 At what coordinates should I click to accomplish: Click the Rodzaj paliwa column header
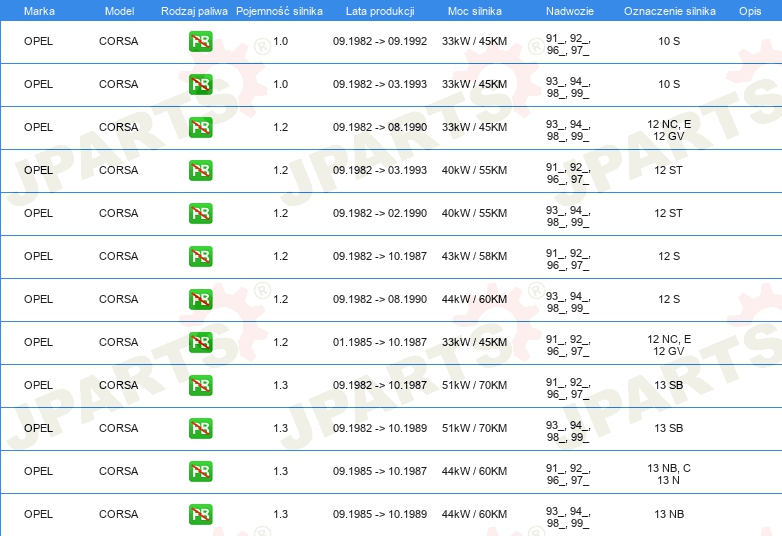194,11
